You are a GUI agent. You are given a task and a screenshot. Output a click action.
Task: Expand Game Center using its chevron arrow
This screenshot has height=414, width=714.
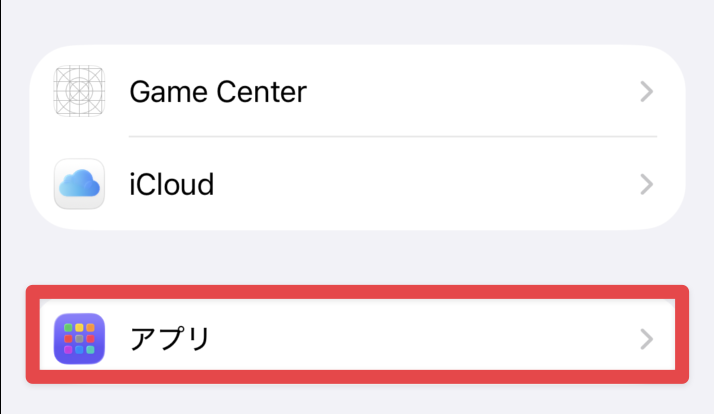click(647, 92)
